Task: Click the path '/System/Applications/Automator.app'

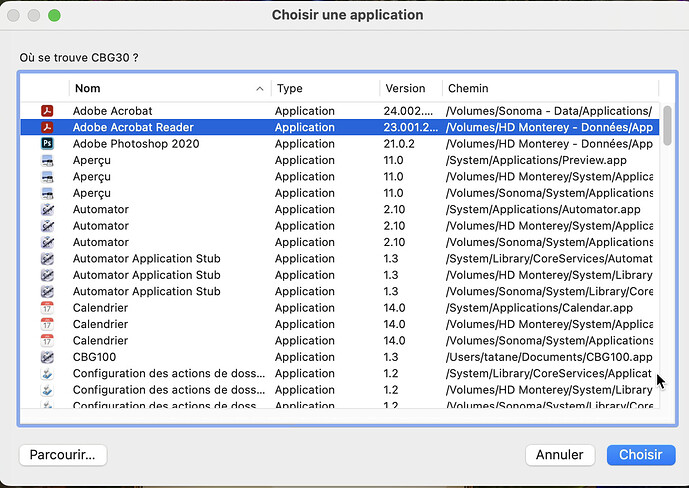Action: click(543, 209)
